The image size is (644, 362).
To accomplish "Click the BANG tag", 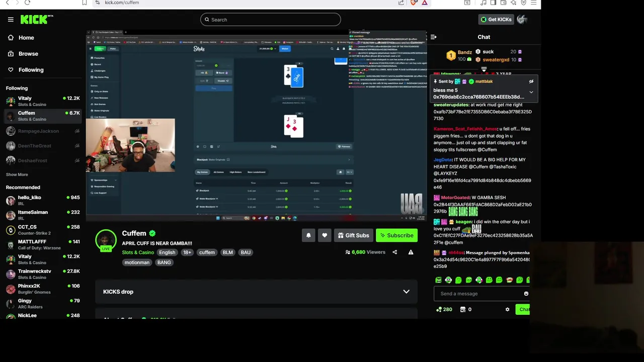I will pos(164,262).
